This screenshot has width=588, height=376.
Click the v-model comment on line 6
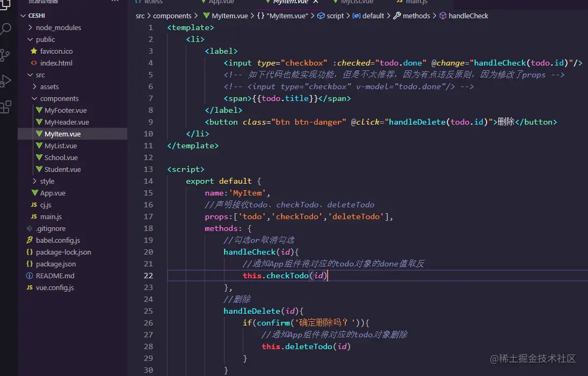pyautogui.click(x=349, y=86)
